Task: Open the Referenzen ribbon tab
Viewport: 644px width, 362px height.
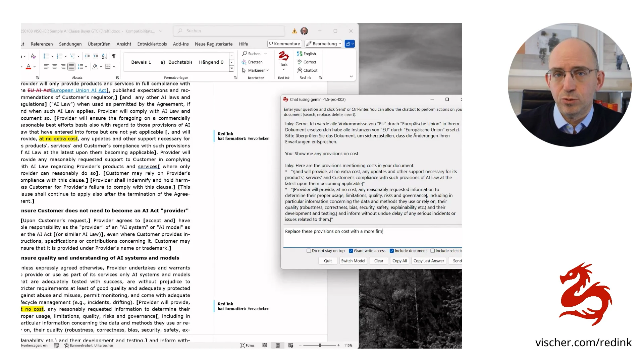Action: pyautogui.click(x=42, y=44)
